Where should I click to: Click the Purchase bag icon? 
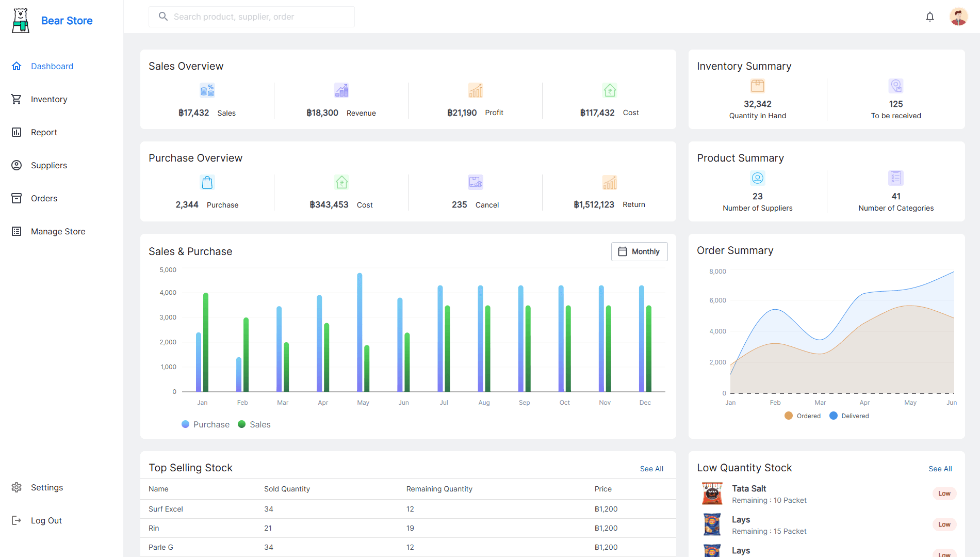(207, 182)
